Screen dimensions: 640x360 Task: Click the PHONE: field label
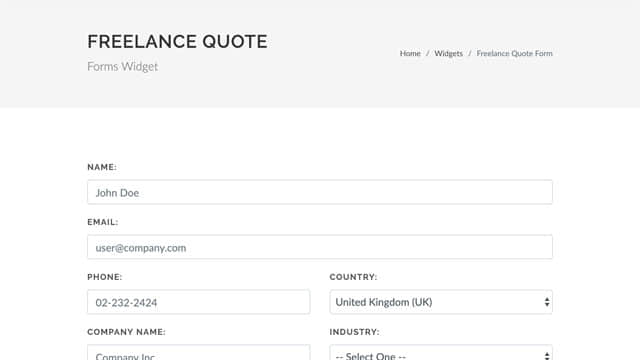[104, 277]
